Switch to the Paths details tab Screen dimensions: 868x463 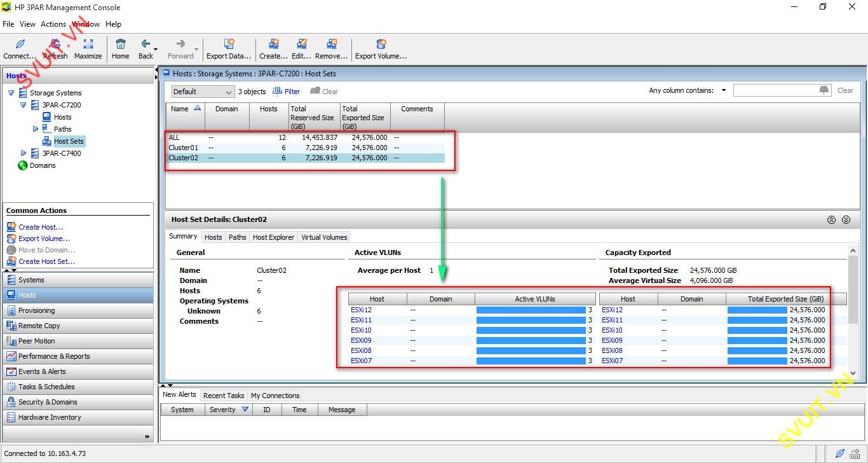[x=238, y=237]
